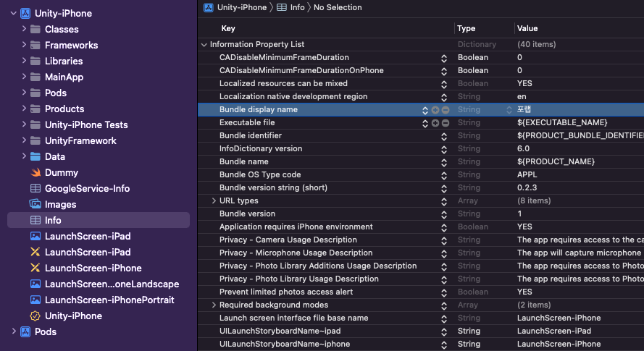Select the MainApp folder icon
This screenshot has height=351, width=644.
point(35,77)
